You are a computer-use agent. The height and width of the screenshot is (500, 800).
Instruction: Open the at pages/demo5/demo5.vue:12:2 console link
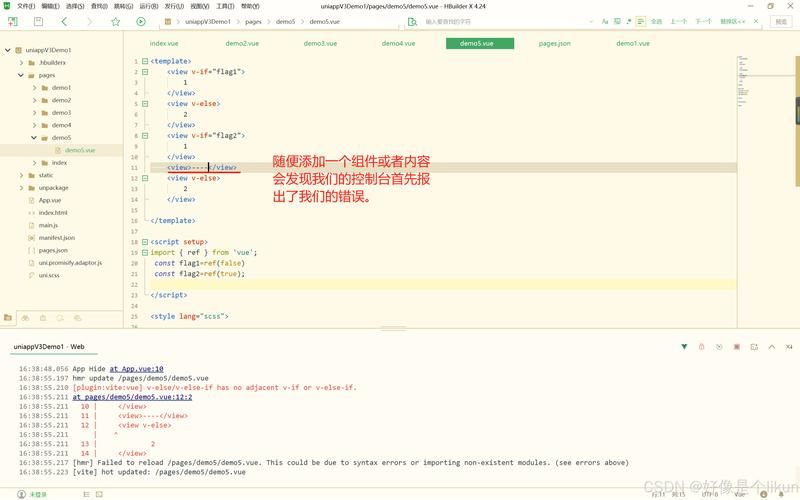tap(132, 397)
